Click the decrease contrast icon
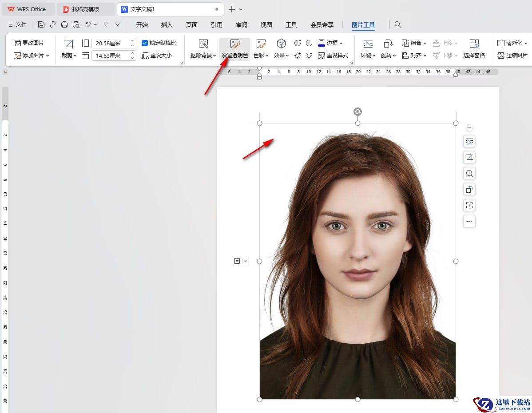 309,43
